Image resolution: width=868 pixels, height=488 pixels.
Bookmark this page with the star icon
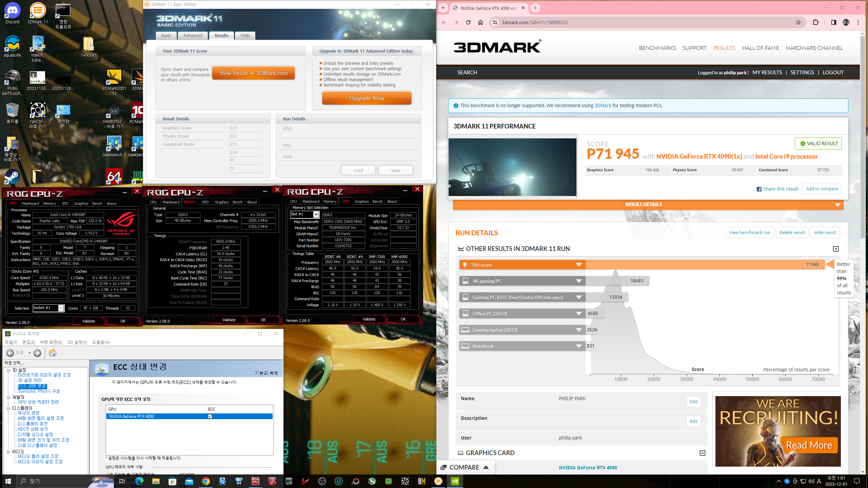point(798,22)
